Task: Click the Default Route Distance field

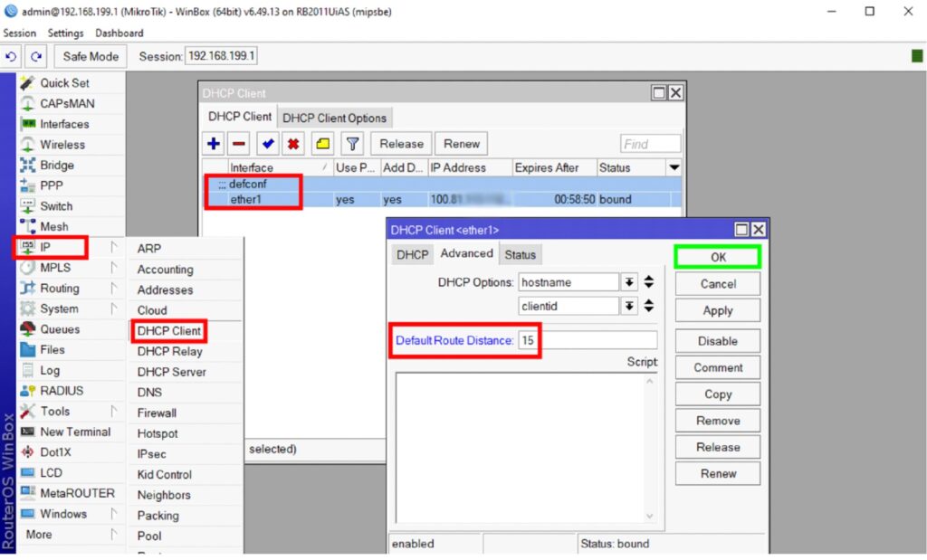Action: click(587, 340)
